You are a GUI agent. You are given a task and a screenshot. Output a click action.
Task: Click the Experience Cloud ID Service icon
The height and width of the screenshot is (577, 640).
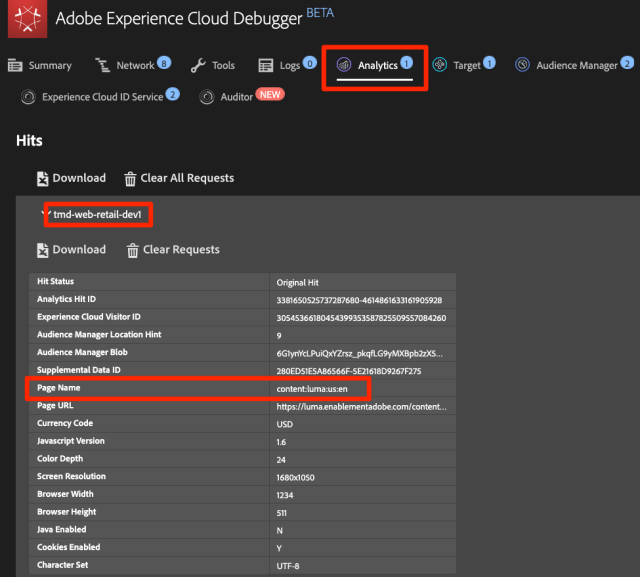click(x=28, y=97)
